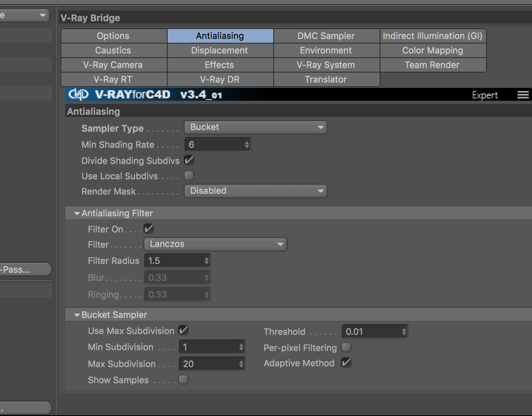532x416 pixels.
Task: Open the Environment tab
Action: pos(326,50)
